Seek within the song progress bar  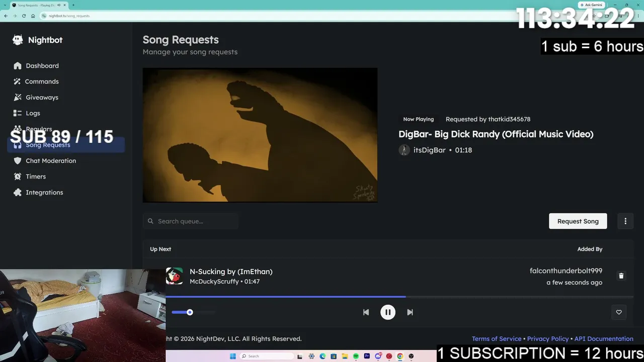point(399,297)
